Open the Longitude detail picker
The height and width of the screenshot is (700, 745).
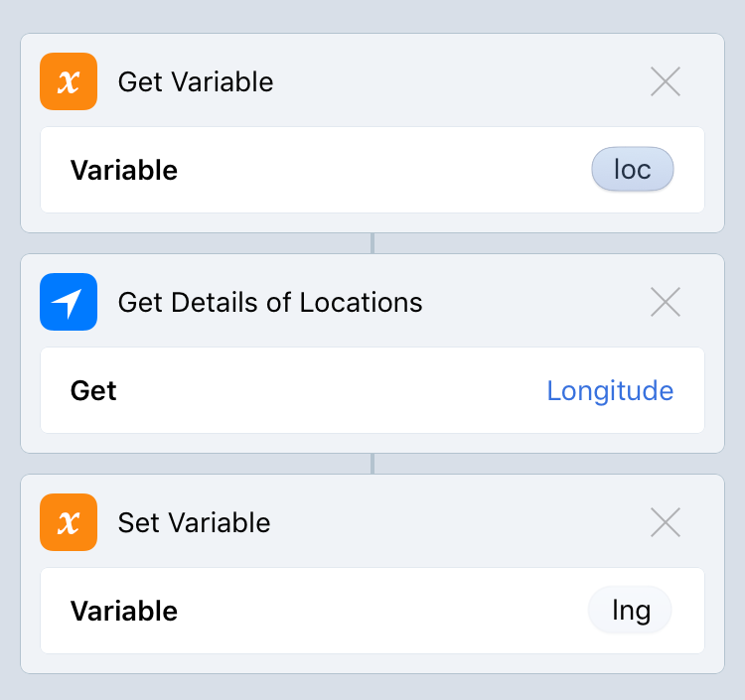coord(610,390)
